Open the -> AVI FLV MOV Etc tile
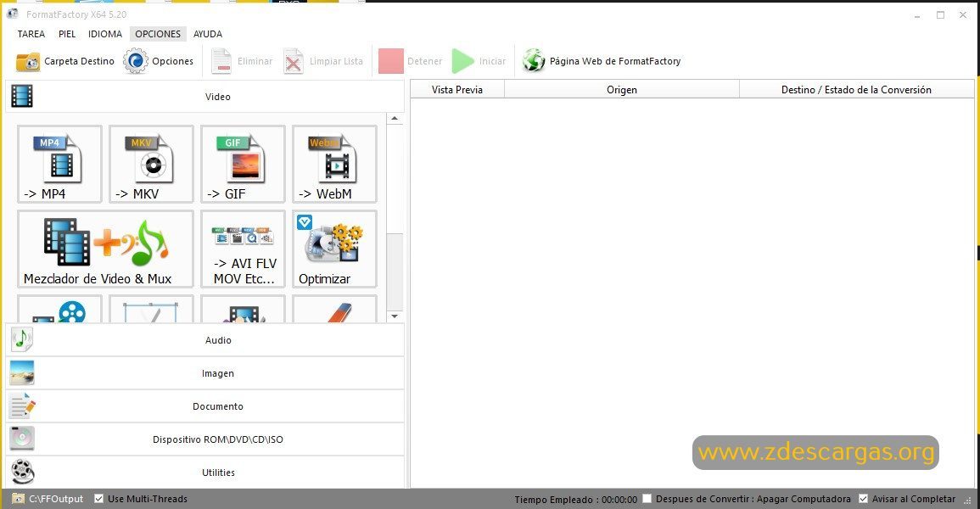Image resolution: width=980 pixels, height=509 pixels. tap(244, 249)
